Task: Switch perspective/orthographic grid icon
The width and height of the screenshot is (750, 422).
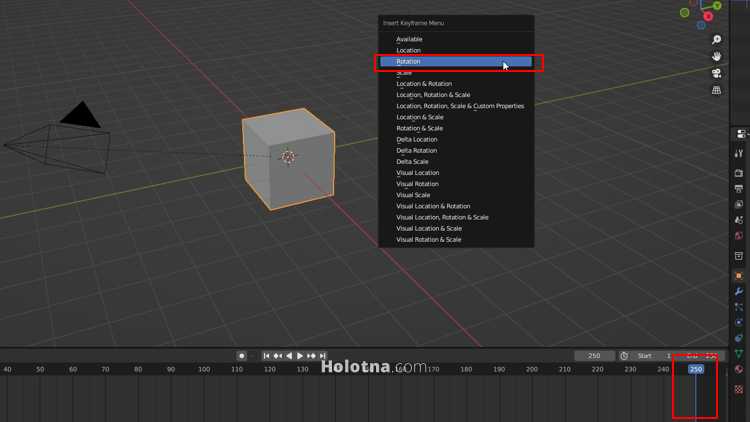Action: tap(716, 90)
